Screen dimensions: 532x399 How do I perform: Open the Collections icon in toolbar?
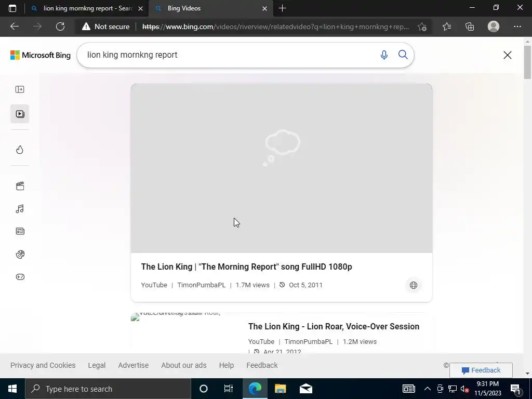pos(470,26)
